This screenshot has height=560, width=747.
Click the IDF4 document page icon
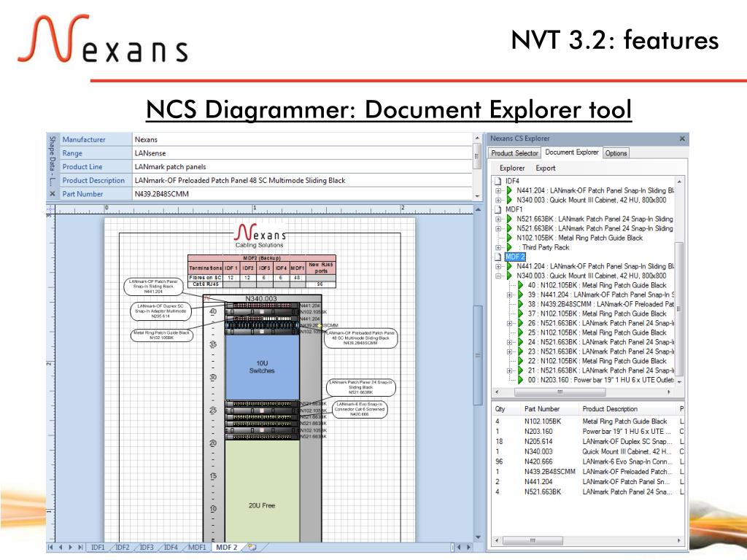click(x=498, y=181)
